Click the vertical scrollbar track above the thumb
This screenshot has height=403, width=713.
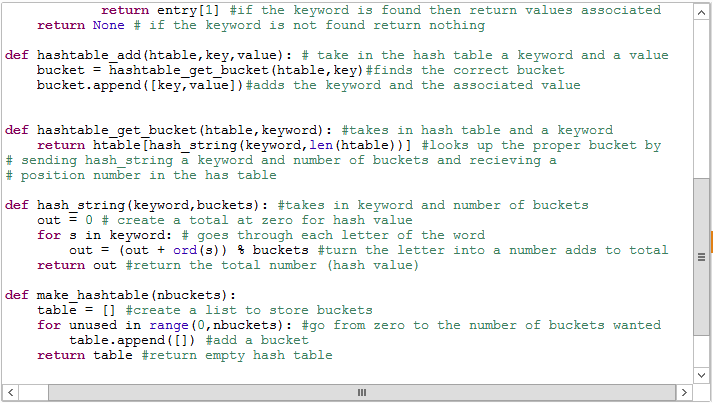click(x=700, y=99)
